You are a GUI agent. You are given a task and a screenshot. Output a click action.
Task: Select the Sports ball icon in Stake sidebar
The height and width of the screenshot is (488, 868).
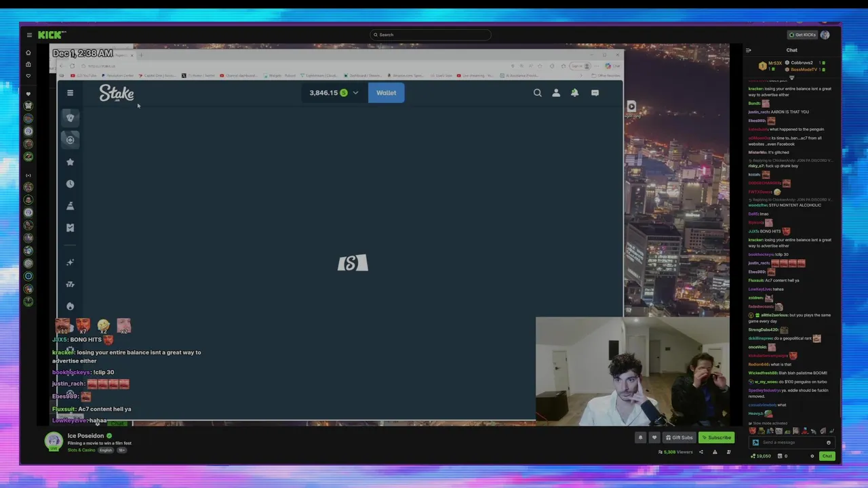click(70, 140)
